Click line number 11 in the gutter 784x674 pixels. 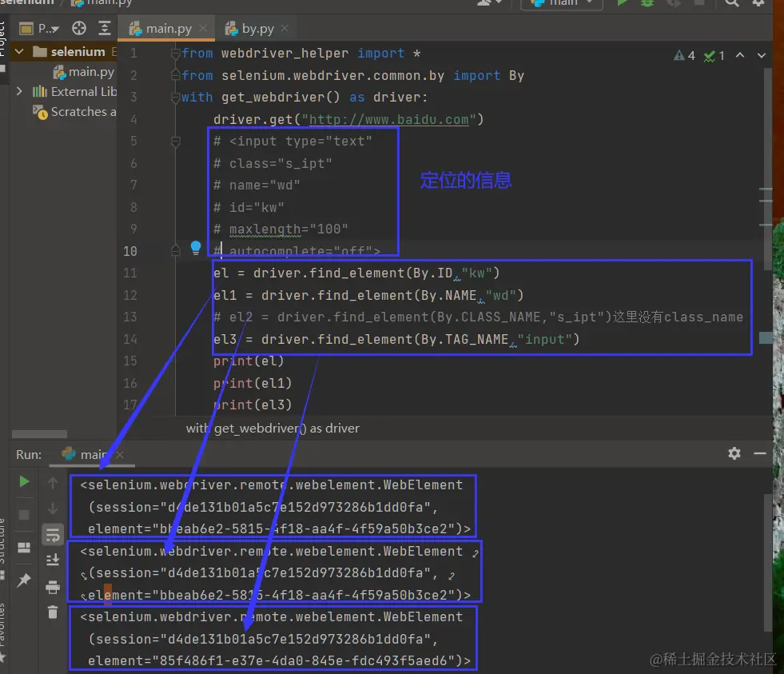click(130, 273)
